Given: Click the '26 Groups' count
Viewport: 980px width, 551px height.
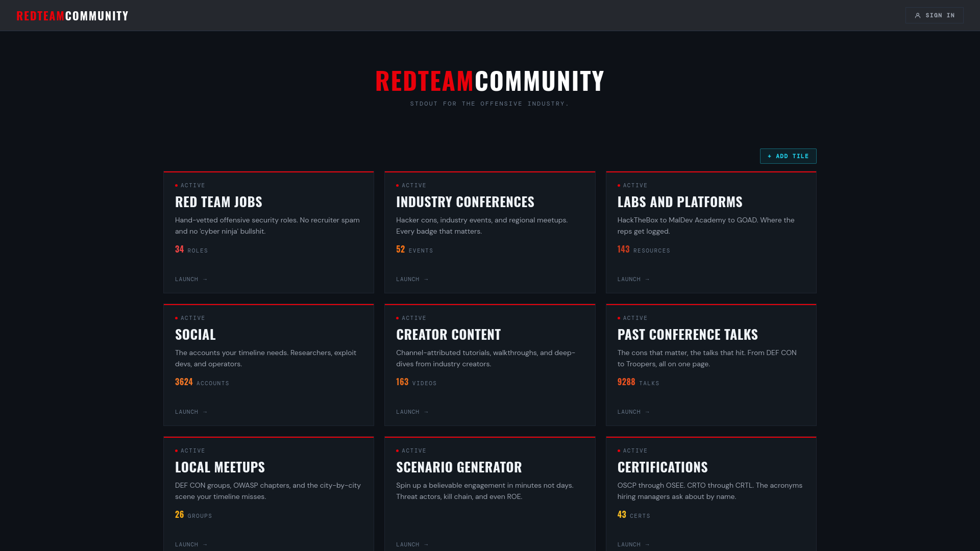Looking at the screenshot, I should pos(193,515).
